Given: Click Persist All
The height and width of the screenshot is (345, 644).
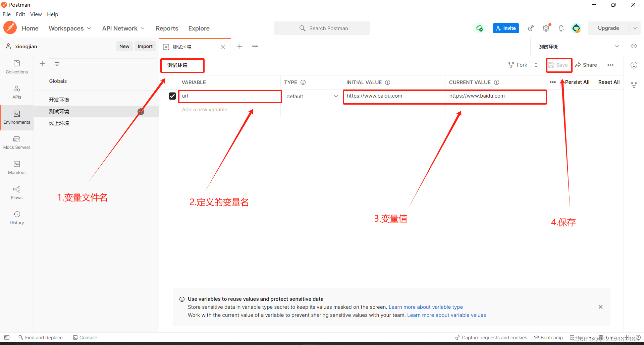Looking at the screenshot, I should point(577,82).
